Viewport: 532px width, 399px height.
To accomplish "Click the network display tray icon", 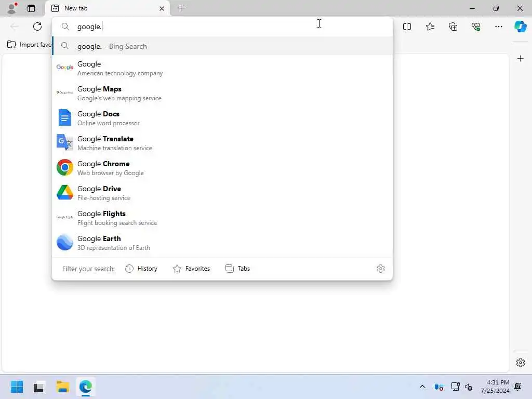I will [x=455, y=387].
